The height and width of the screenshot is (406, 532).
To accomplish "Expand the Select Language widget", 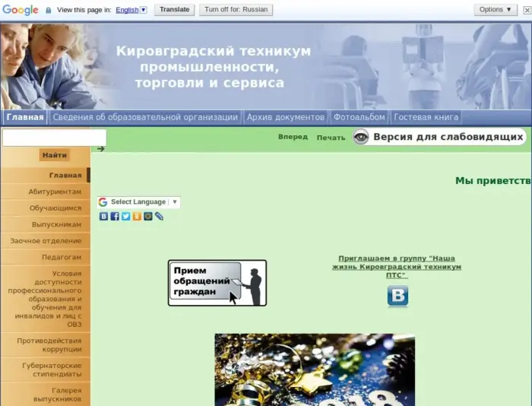I will 138,202.
